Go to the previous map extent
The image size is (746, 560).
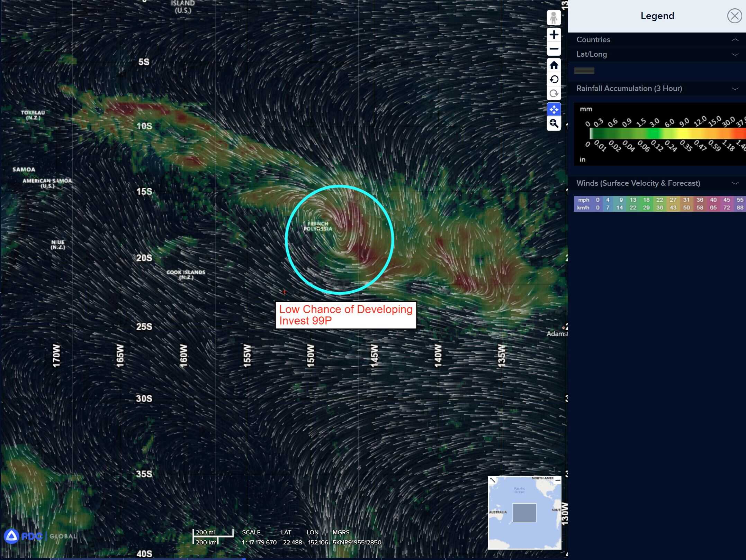[554, 79]
